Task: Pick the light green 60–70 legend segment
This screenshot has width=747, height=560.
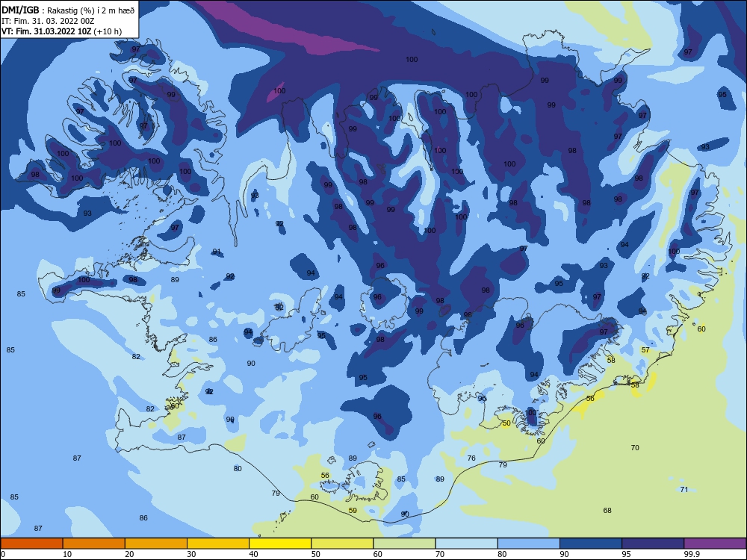Action: [404, 544]
